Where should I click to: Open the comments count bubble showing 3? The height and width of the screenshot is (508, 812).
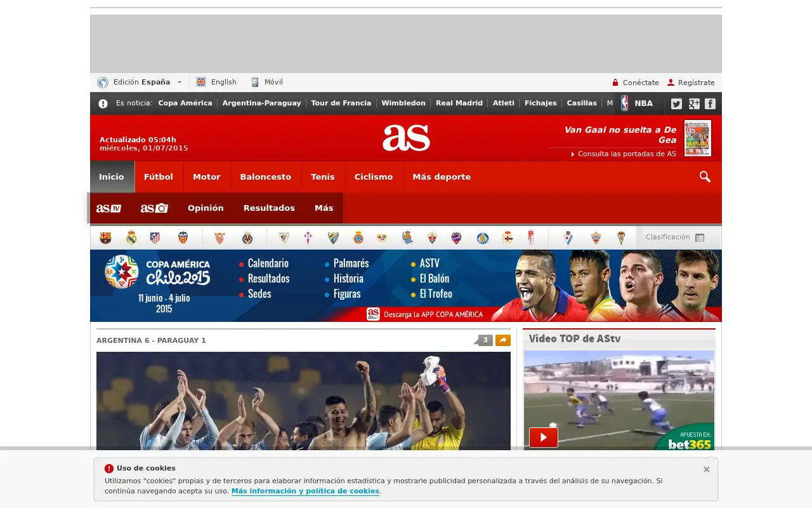click(x=484, y=340)
